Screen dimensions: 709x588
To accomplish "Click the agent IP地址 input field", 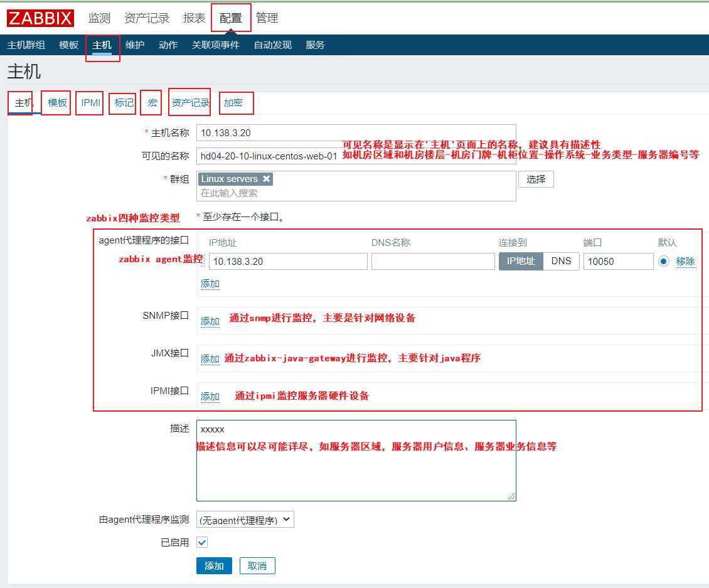I will pyautogui.click(x=288, y=262).
